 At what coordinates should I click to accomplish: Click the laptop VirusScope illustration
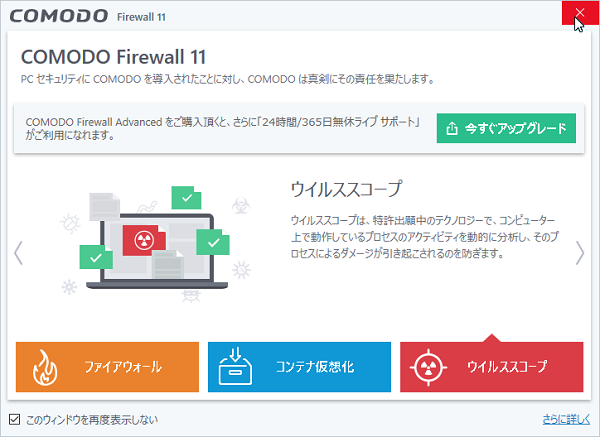[x=157, y=244]
